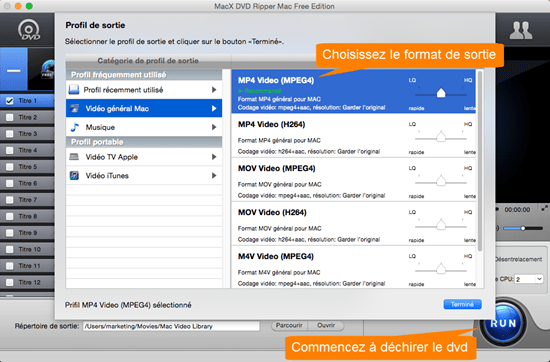Check the Titre 12 checkbox
Viewport: 550px width, 362px height.
pos(9,282)
